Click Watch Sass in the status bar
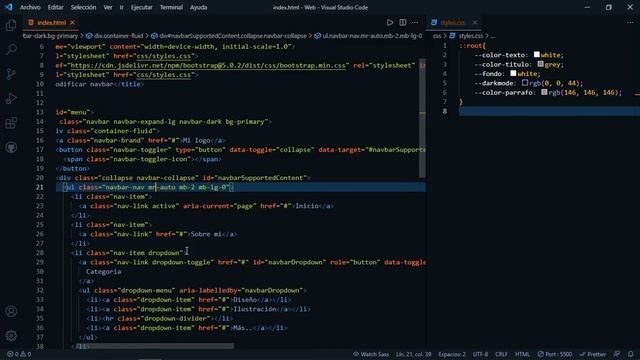Image resolution: width=640 pixels, height=360 pixels. point(371,354)
